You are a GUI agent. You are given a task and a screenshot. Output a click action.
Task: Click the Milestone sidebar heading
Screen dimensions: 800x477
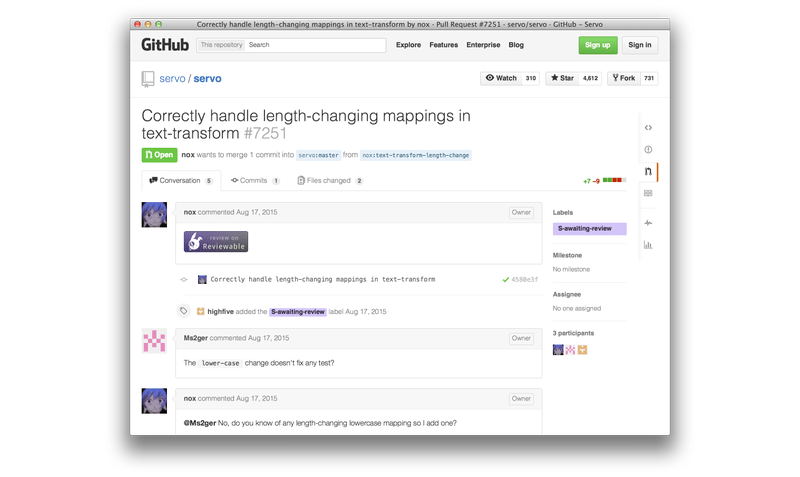567,255
